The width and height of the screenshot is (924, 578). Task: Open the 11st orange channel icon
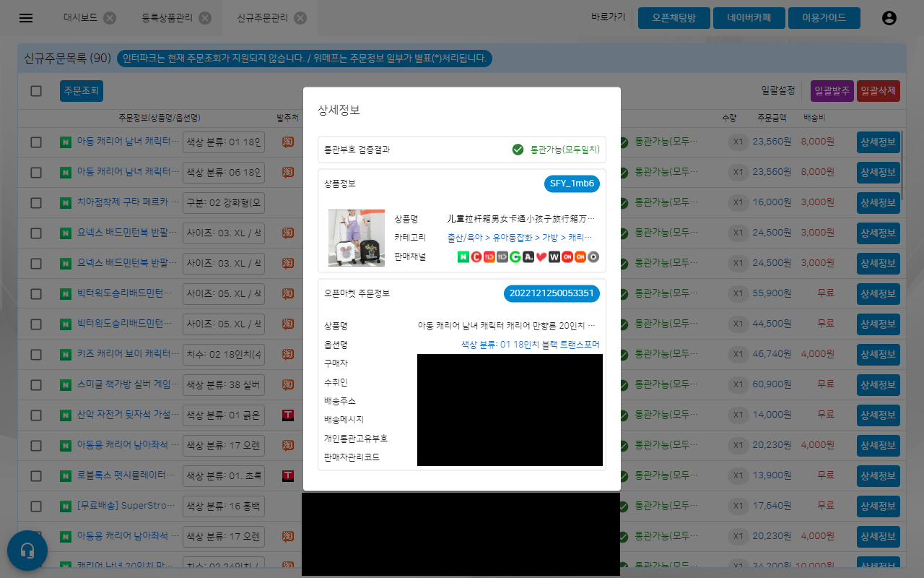tap(489, 256)
